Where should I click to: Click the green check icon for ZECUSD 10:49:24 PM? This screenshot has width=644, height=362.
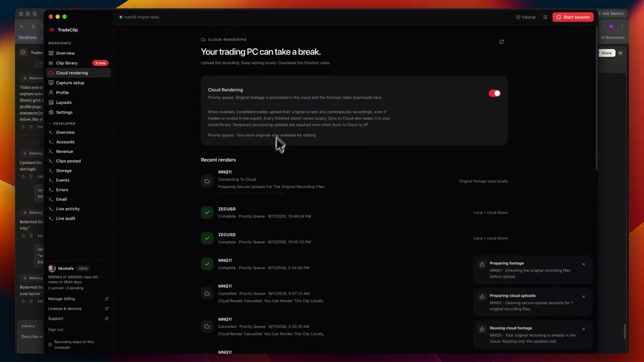pos(207,212)
